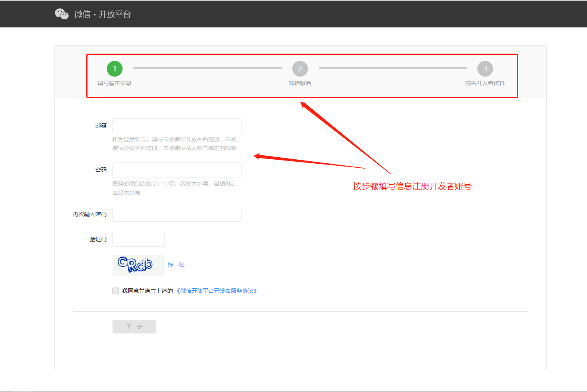Click the WeChat logo icon in header
Image resolution: width=587 pixels, height=392 pixels.
point(62,14)
